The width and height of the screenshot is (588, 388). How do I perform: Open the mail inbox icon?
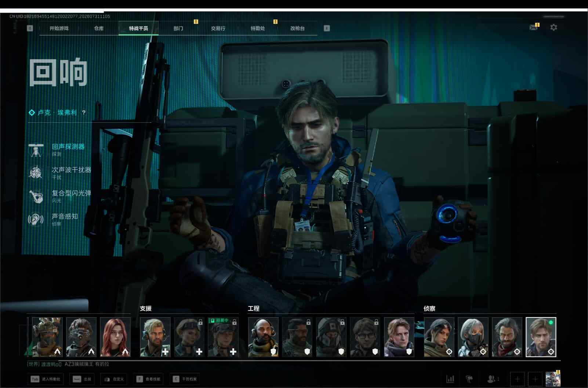point(534,27)
